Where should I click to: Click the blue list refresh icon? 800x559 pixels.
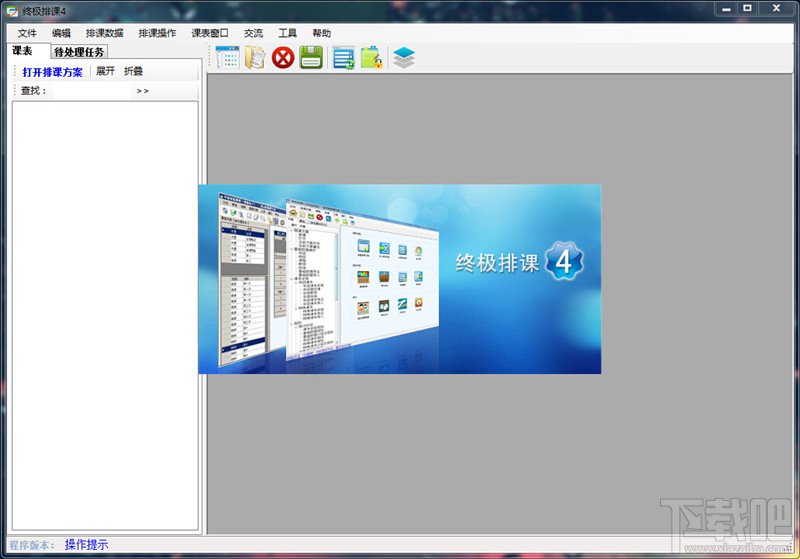tap(344, 58)
